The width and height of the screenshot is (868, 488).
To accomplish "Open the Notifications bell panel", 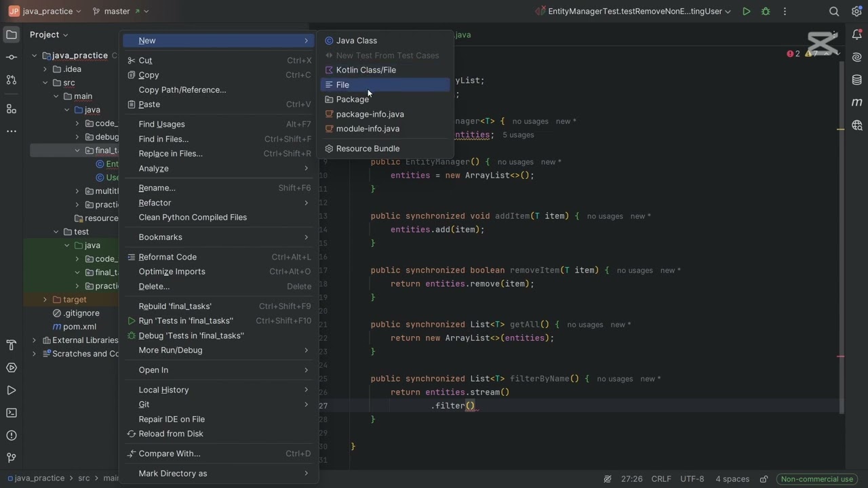I will tap(857, 35).
